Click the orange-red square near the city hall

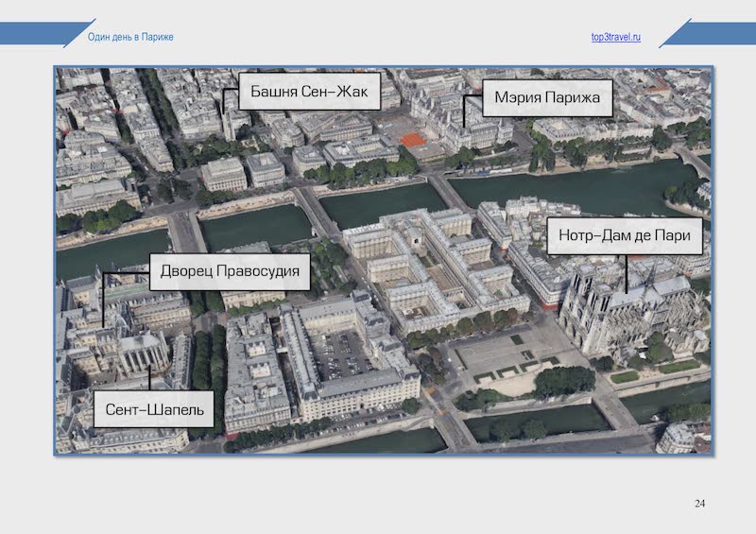(412, 140)
